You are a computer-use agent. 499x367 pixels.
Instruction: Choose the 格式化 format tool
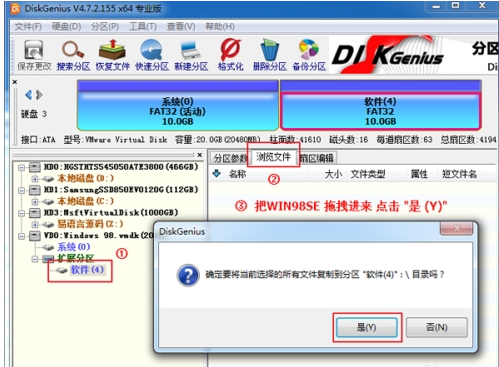[x=230, y=55]
